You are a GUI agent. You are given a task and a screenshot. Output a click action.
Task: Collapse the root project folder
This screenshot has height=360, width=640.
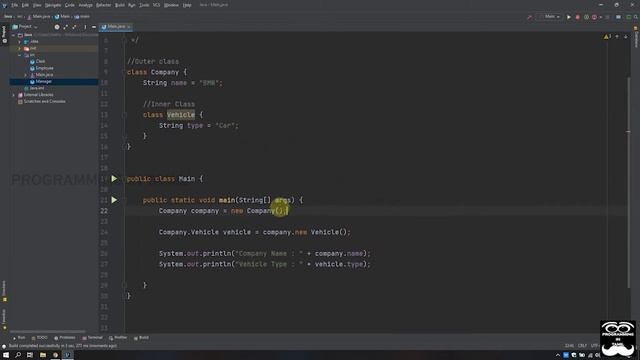pyautogui.click(x=14, y=35)
